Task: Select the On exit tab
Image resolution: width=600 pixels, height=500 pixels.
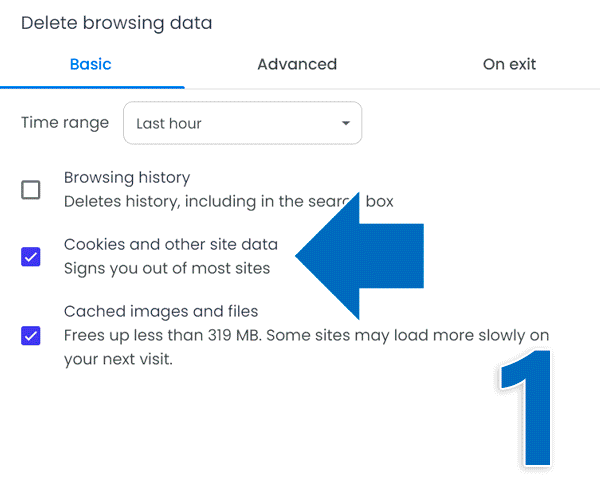Action: [x=509, y=64]
